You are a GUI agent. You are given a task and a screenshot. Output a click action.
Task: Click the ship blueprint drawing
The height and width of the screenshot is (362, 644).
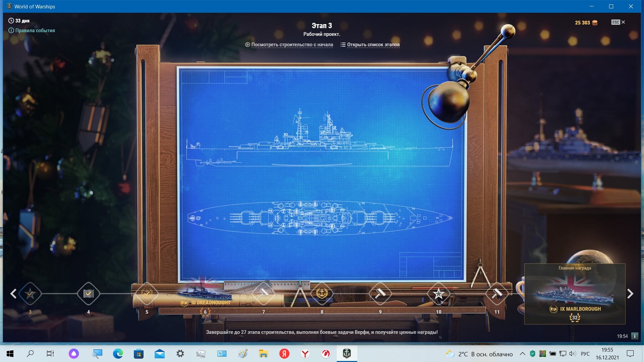(x=321, y=174)
